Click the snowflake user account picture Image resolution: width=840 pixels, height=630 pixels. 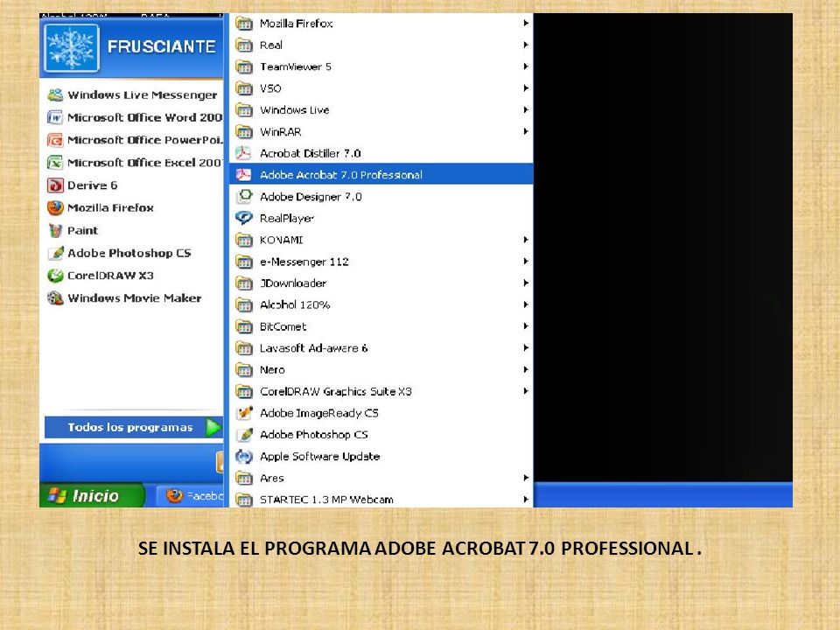coord(72,47)
